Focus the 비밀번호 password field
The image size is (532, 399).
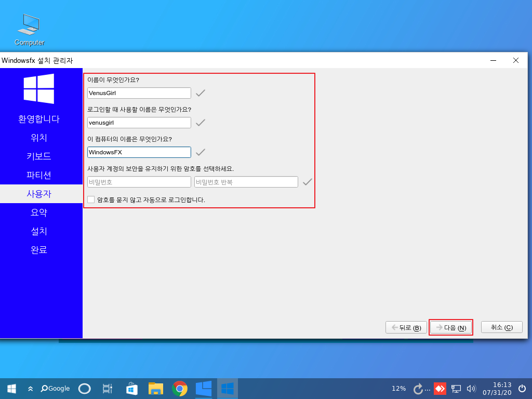[x=139, y=182]
